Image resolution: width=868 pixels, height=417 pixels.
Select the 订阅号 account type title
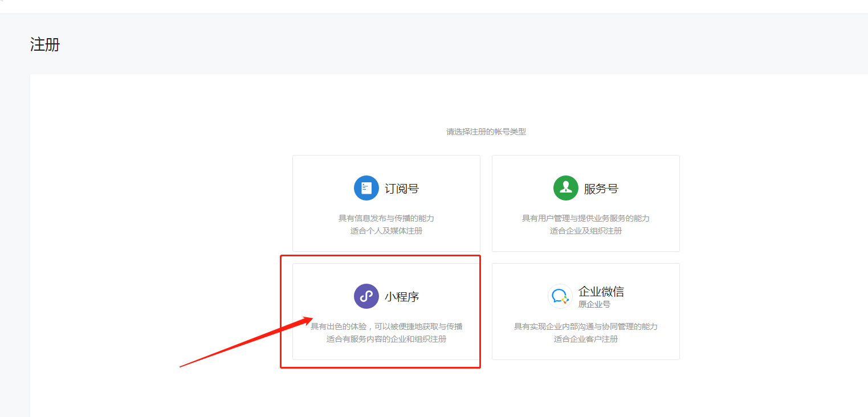[402, 189]
